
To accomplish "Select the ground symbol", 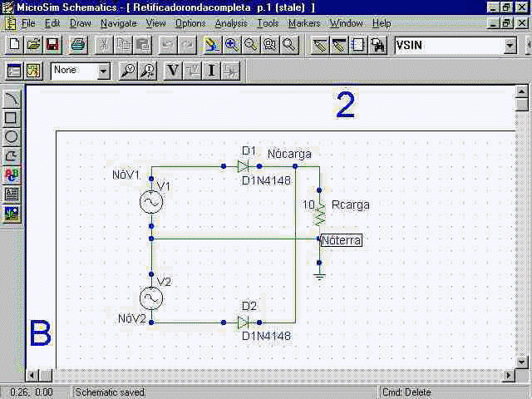I will (x=319, y=275).
